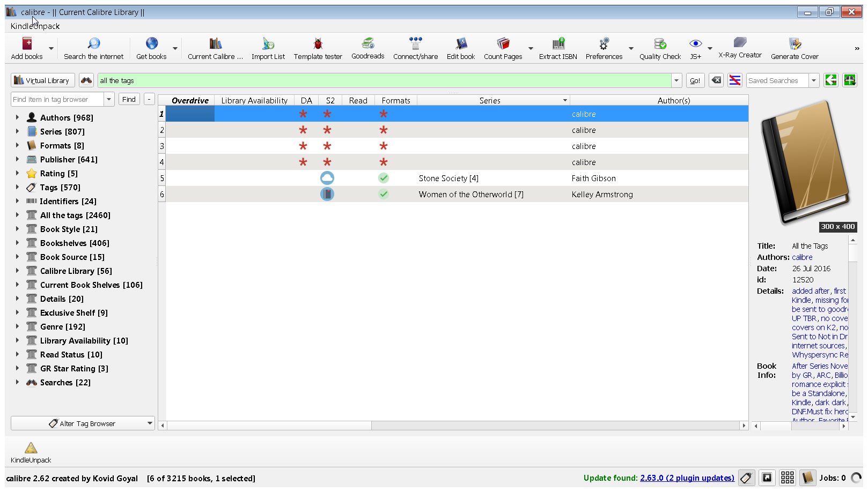Expand the Series [807] tree node
The height and width of the screenshot is (492, 868).
[x=17, y=131]
